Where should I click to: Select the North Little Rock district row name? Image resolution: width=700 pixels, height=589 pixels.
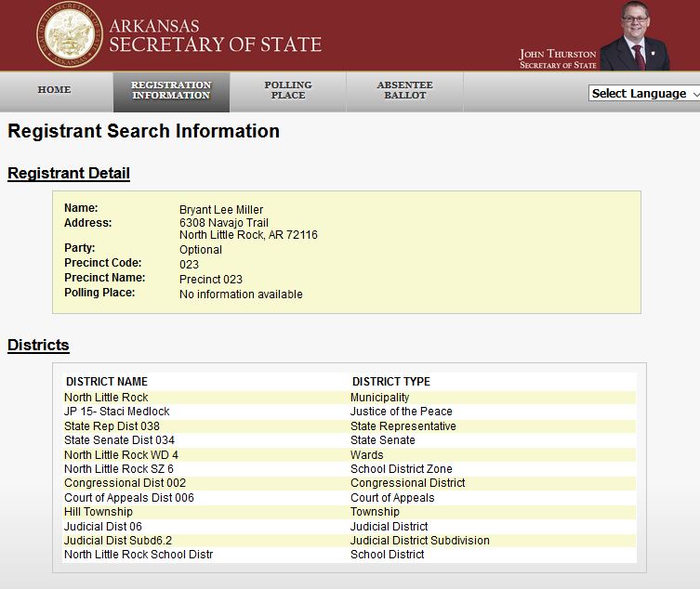pos(106,397)
